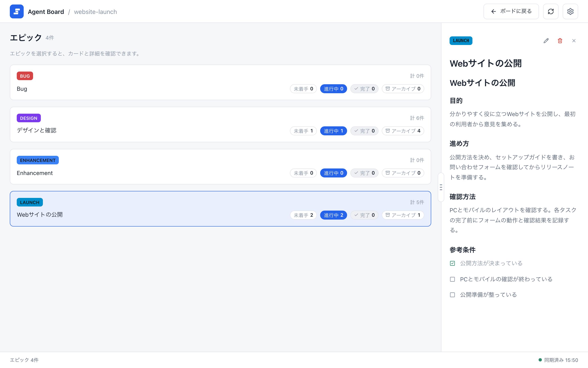Click 計 5件 total count text
This screenshot has height=368, width=588.
tap(417, 202)
